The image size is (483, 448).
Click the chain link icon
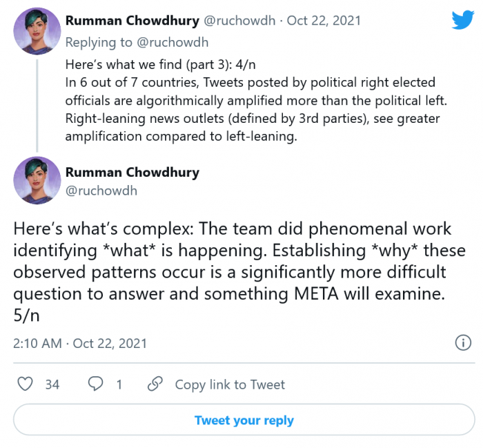pyautogui.click(x=156, y=384)
